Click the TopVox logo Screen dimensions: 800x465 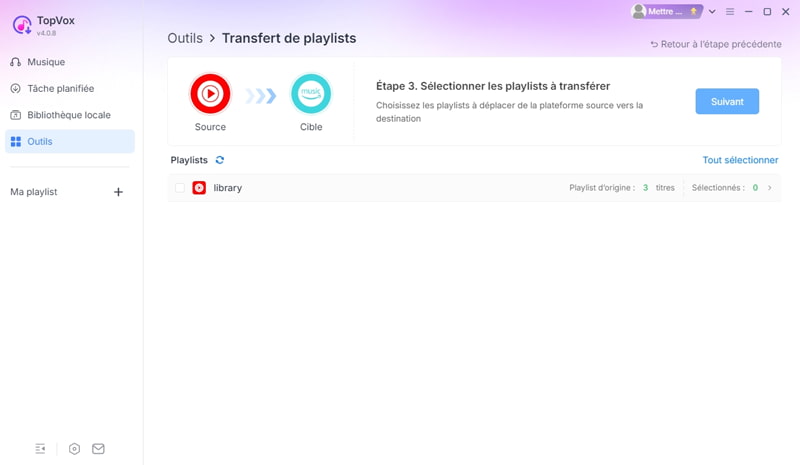tap(22, 25)
